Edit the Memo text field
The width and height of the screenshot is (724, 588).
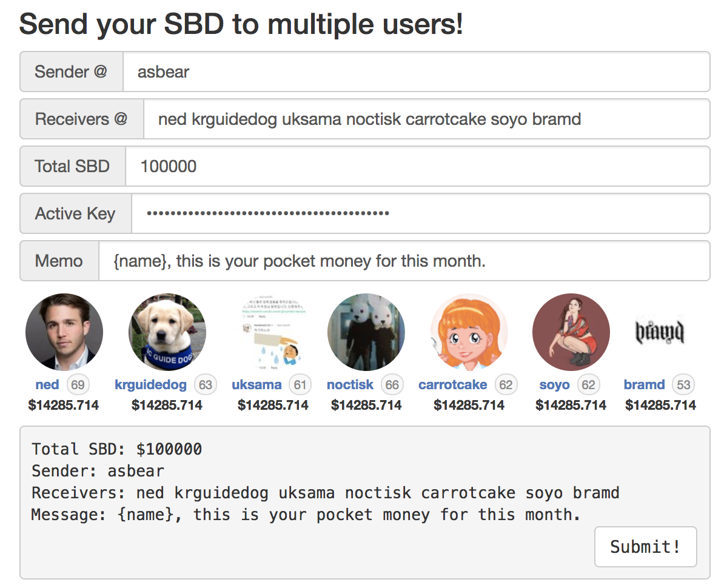(404, 261)
